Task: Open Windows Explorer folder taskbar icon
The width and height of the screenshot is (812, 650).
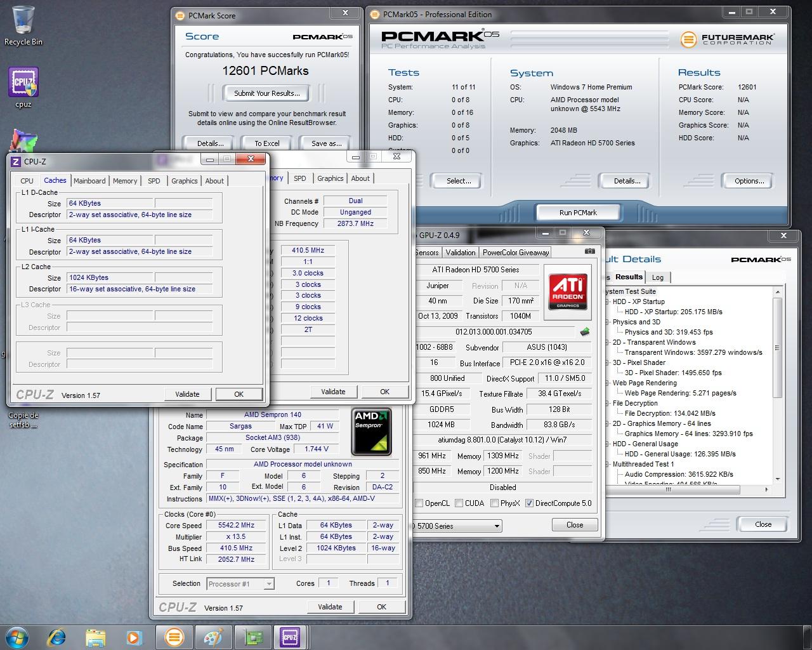Action: (x=95, y=637)
